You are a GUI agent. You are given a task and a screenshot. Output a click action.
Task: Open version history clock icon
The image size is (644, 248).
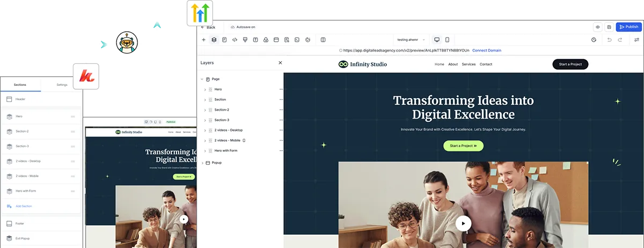pyautogui.click(x=594, y=40)
